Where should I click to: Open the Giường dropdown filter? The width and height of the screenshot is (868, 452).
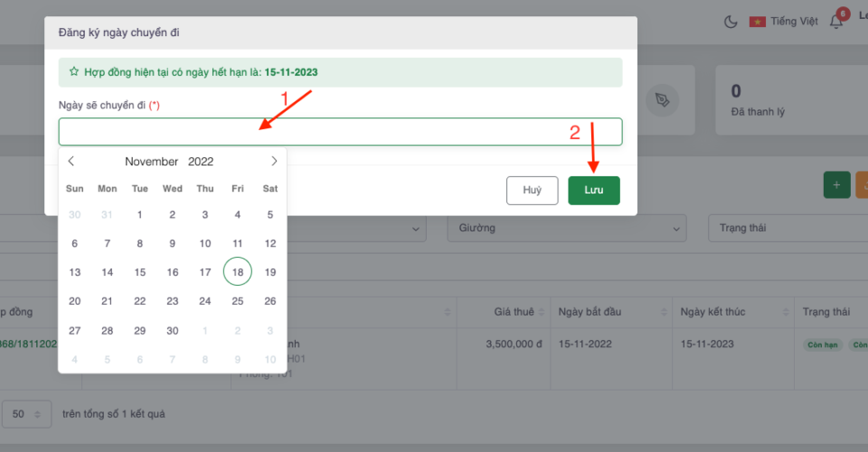point(568,229)
